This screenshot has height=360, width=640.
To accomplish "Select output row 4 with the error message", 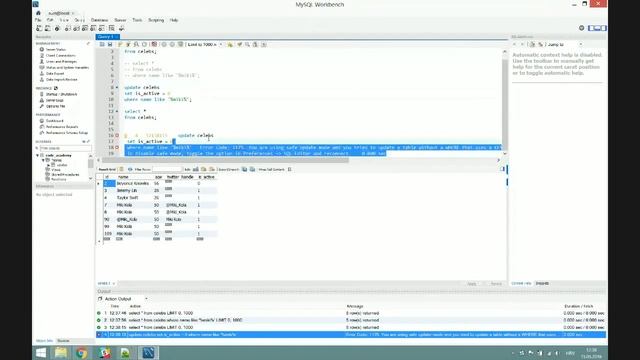I will [351, 335].
